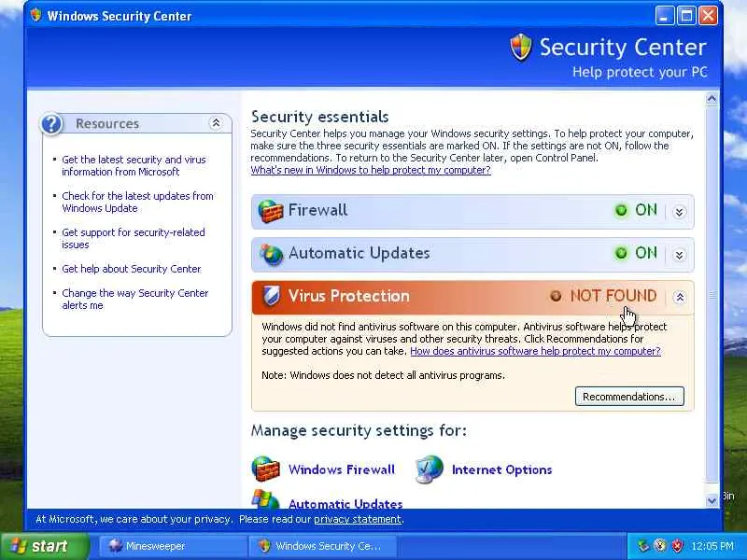Viewport: 747px width, 560px height.
Task: Open the Recommendations dialog
Action: pyautogui.click(x=629, y=397)
